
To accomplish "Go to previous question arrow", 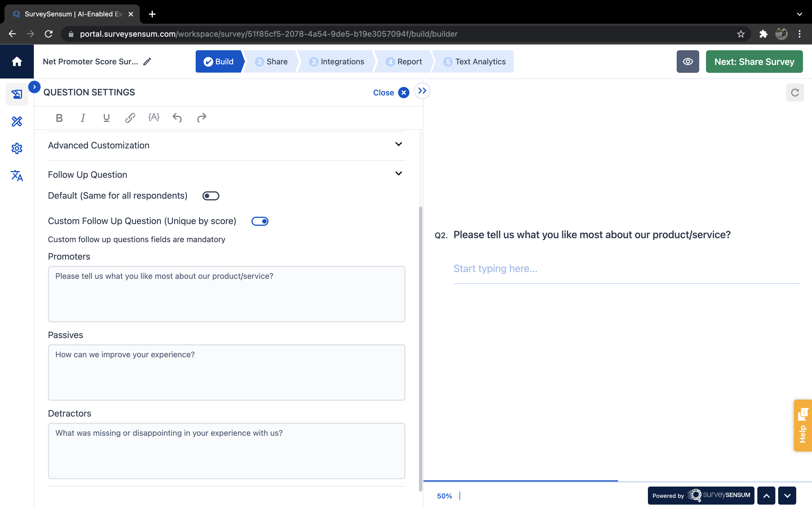I will (766, 496).
